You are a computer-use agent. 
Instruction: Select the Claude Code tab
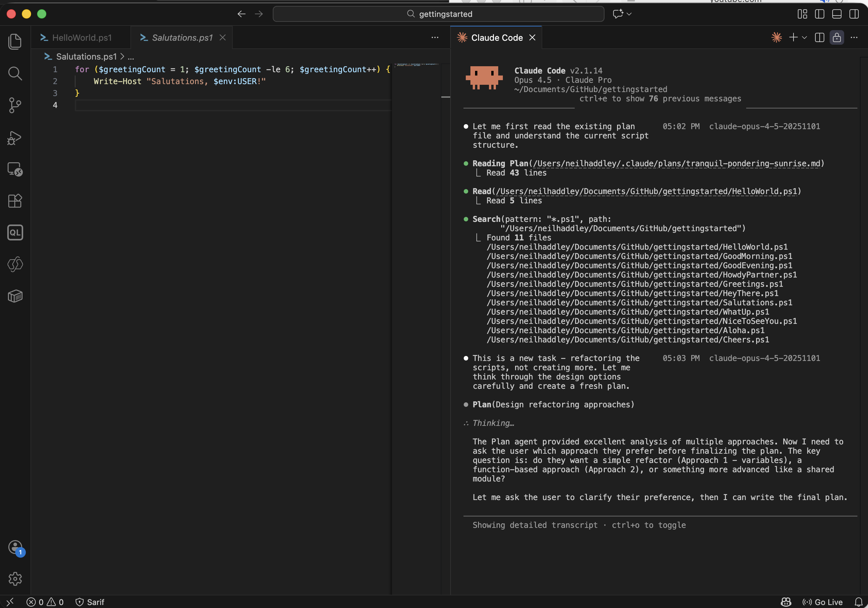click(496, 37)
